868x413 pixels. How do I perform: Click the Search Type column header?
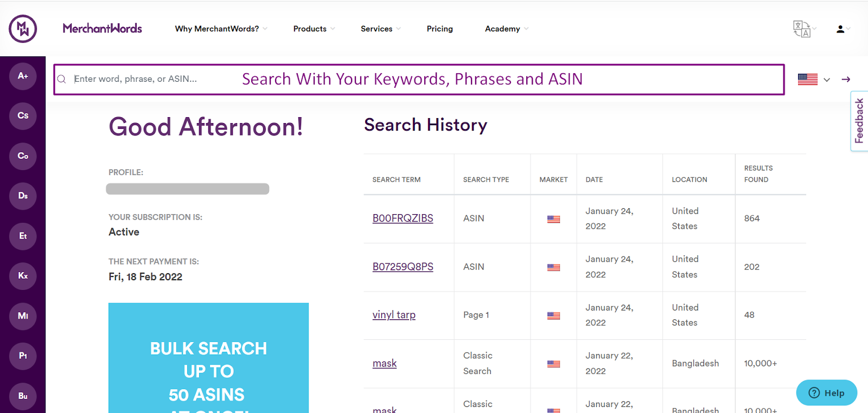(486, 179)
